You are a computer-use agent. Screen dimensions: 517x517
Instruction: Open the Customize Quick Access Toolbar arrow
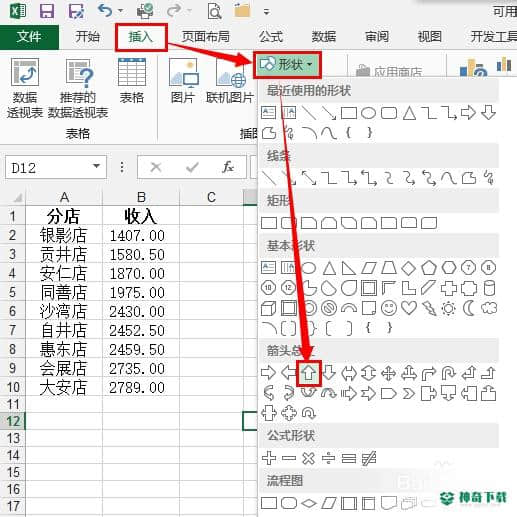(266, 12)
